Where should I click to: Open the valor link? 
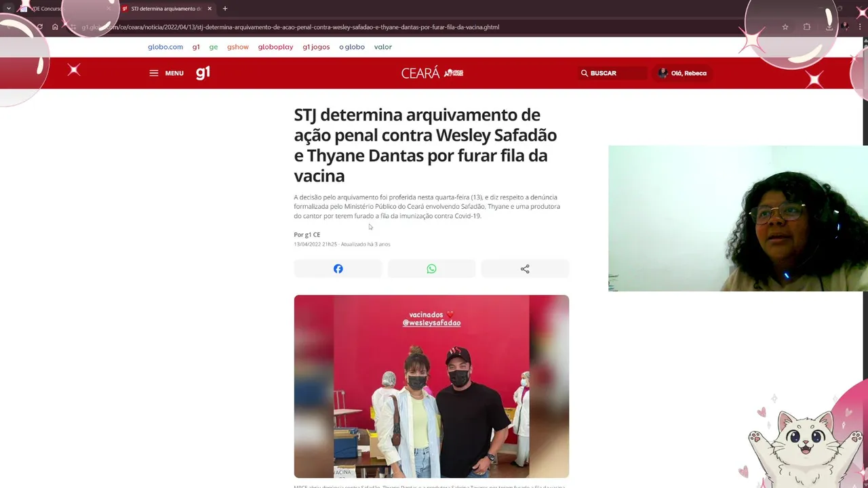pyautogui.click(x=383, y=47)
